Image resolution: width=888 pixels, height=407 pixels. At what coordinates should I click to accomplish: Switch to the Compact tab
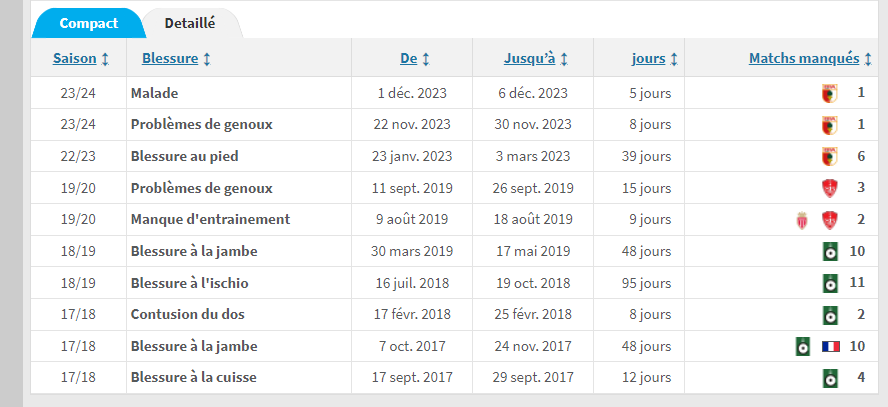88,22
